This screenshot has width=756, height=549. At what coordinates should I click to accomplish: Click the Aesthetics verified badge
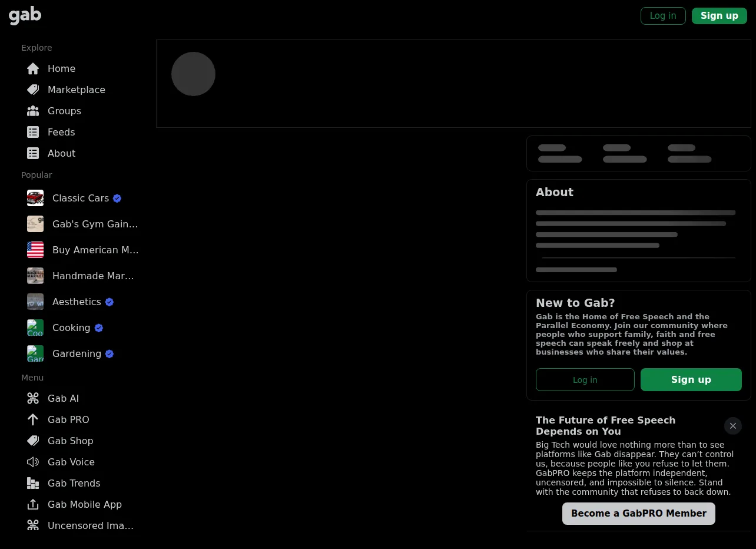point(110,302)
